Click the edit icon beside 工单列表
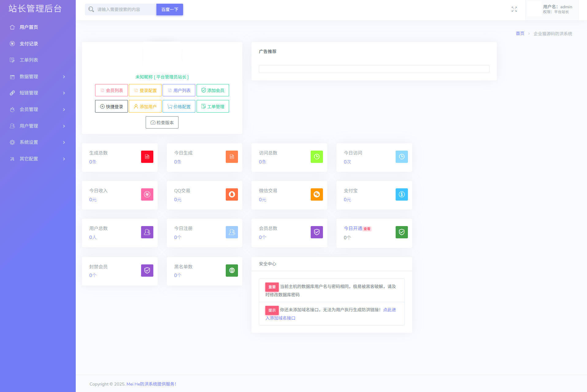 (12, 60)
